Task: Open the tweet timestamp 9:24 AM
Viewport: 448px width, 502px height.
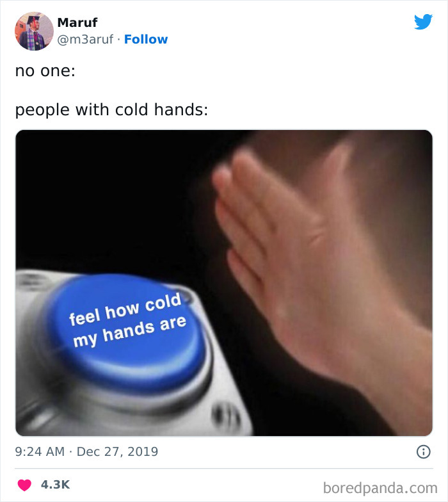Action: pyautogui.click(x=40, y=452)
